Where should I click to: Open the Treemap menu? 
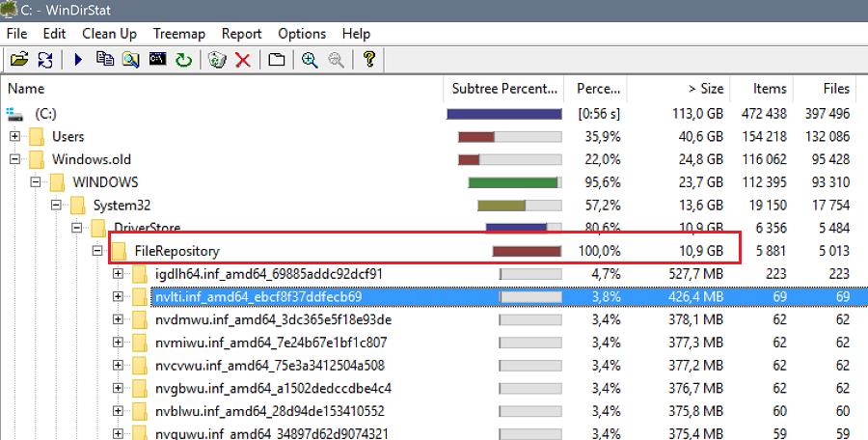(179, 34)
